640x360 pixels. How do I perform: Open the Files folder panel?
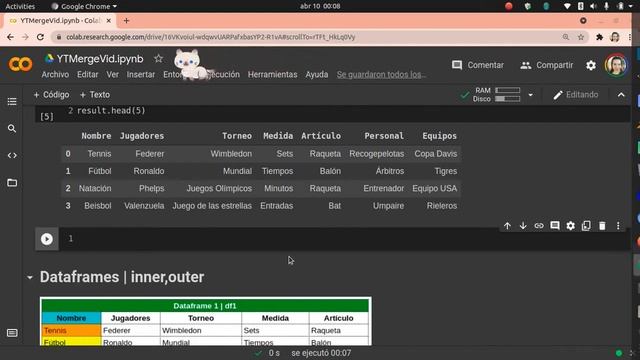pyautogui.click(x=12, y=182)
